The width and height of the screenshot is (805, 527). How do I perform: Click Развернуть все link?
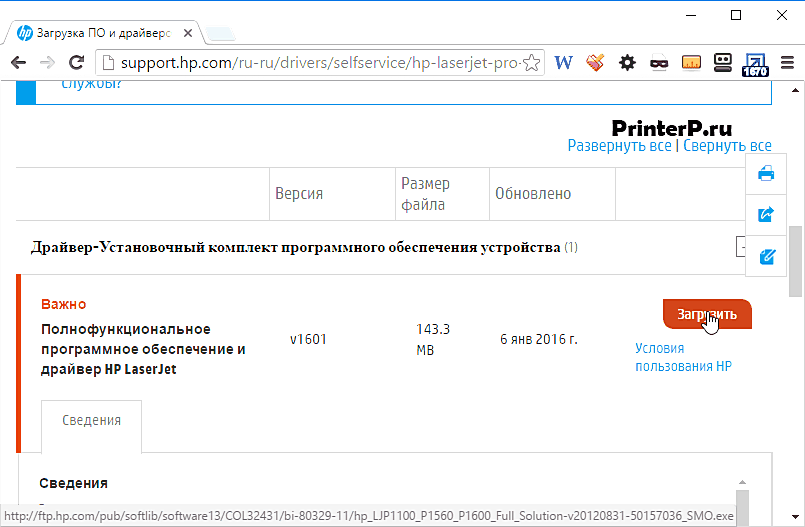[x=619, y=146]
